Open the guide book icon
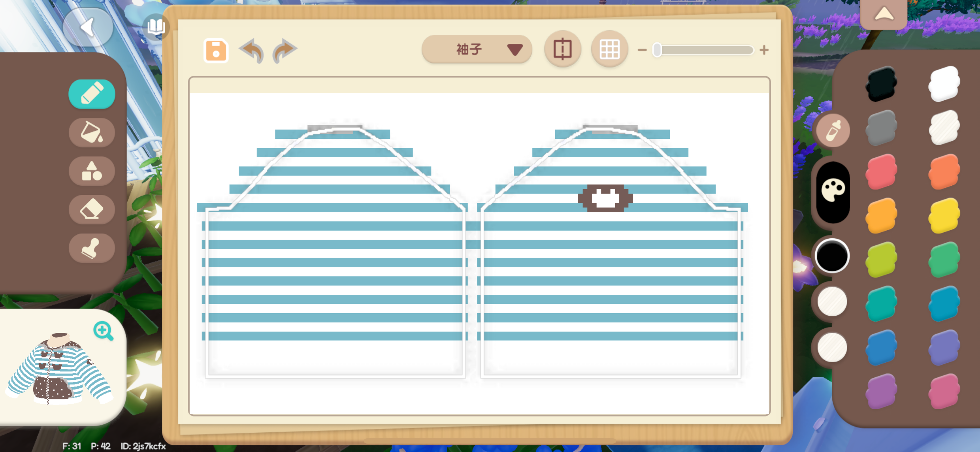This screenshot has width=980, height=452. coord(156,27)
